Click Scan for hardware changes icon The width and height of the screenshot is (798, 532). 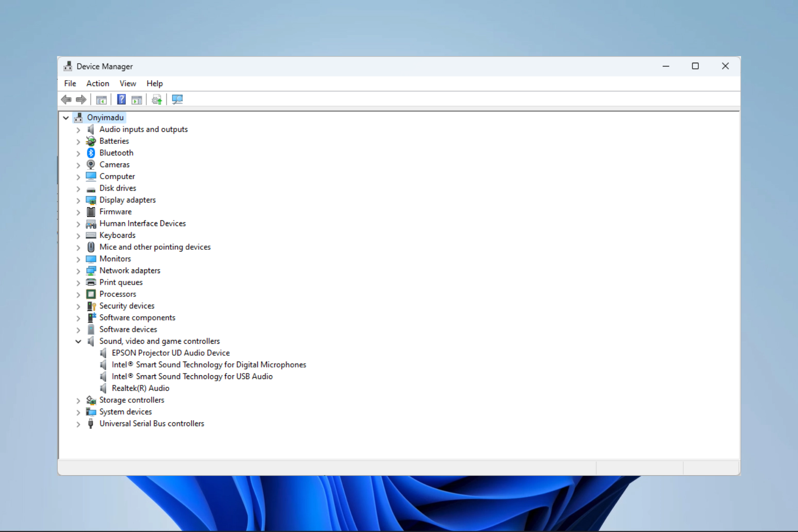point(177,100)
